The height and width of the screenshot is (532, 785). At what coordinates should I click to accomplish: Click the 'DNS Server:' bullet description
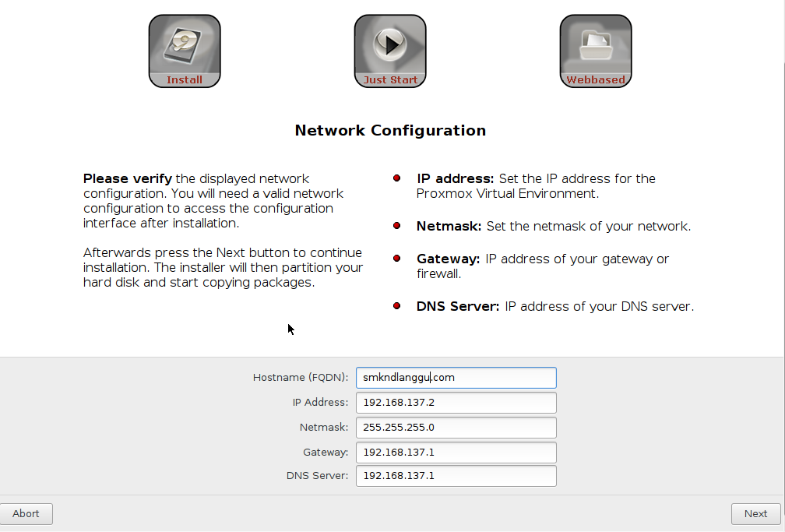pyautogui.click(x=555, y=307)
